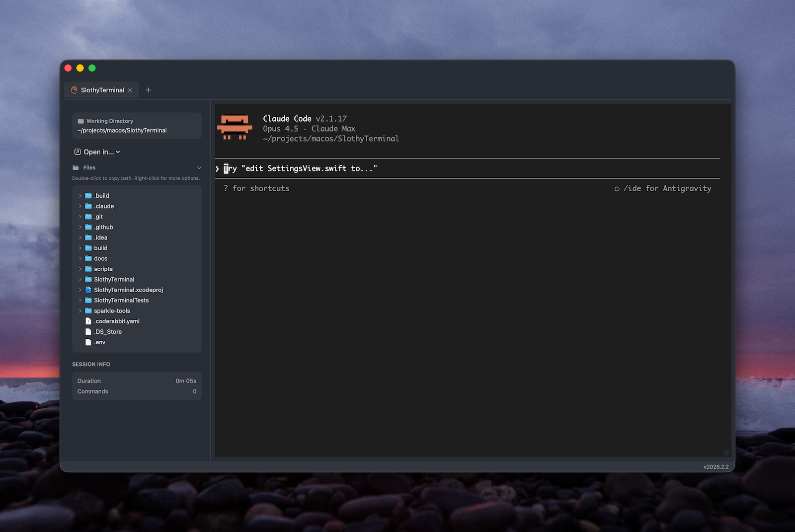Collapse the Files section chevron

tap(199, 168)
